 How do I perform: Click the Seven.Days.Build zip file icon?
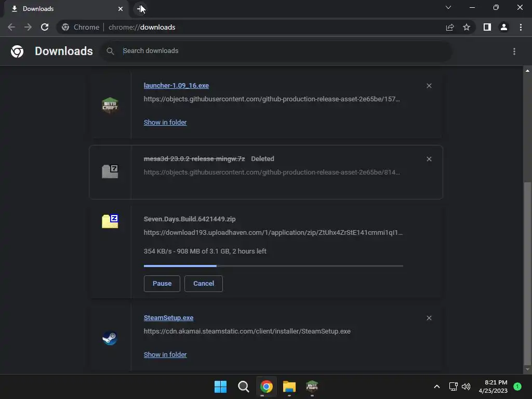[x=110, y=221]
